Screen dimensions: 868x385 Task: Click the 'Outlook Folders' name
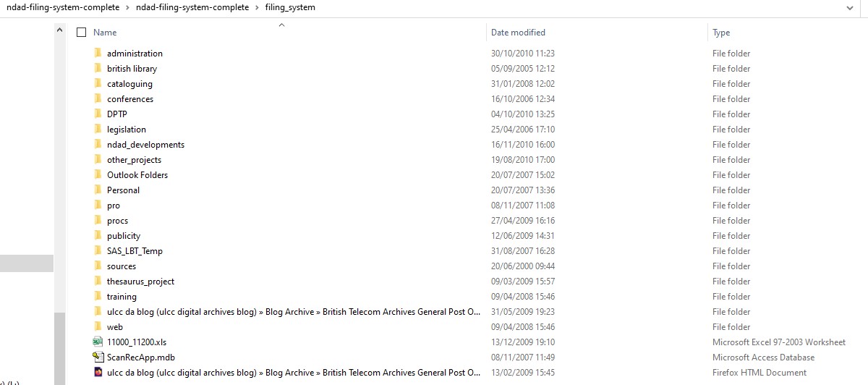coord(137,174)
